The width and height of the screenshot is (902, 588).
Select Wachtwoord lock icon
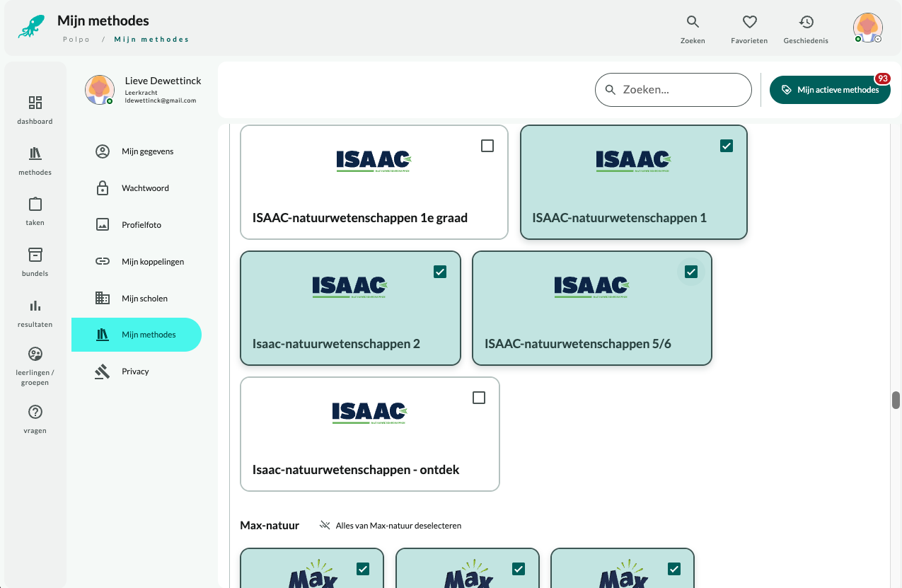(103, 188)
